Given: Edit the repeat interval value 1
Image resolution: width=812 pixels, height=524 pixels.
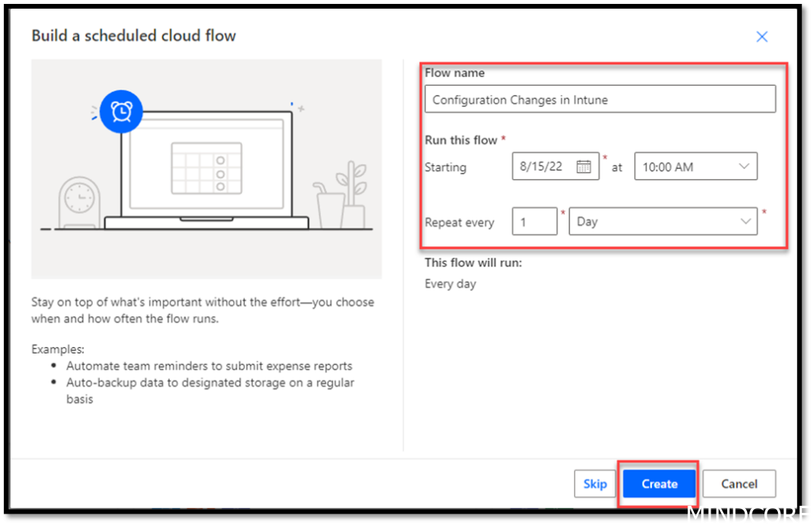Looking at the screenshot, I should (534, 221).
